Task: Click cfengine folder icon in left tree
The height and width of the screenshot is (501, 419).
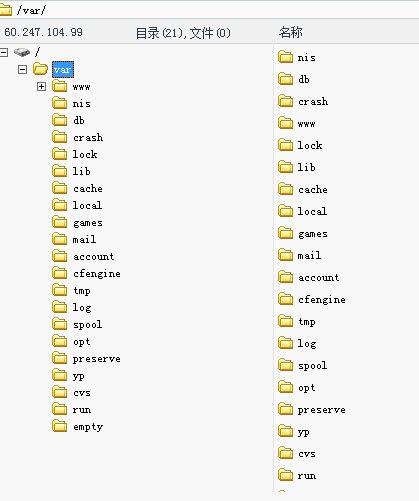Action: 60,273
